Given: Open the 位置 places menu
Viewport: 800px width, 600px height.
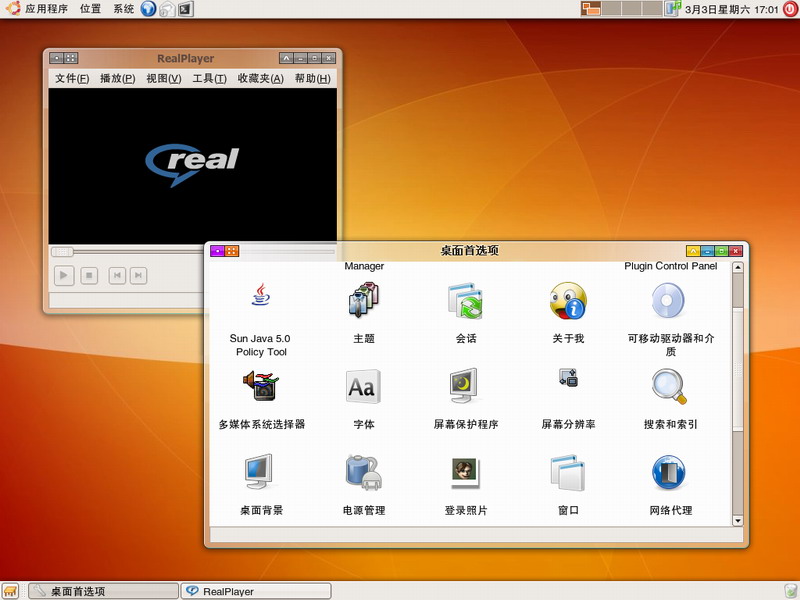Looking at the screenshot, I should click(90, 9).
